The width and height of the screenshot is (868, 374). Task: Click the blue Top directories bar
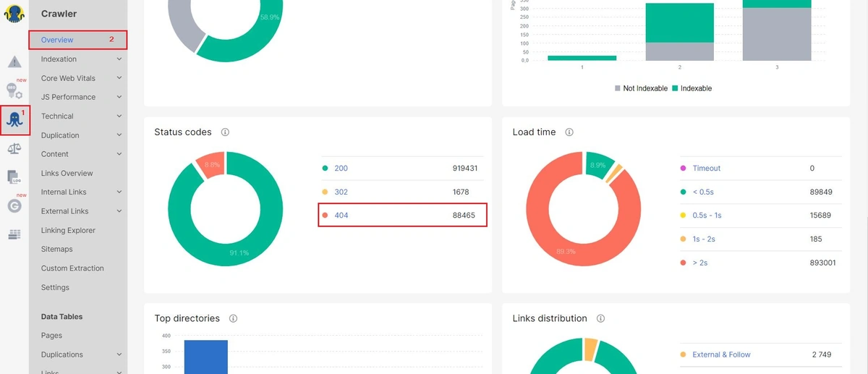click(205, 357)
